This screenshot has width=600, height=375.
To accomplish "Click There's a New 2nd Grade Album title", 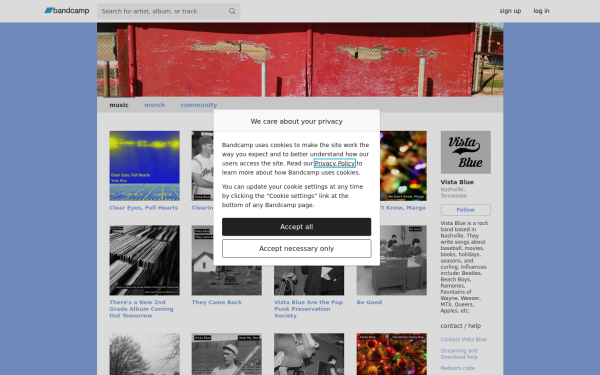I will click(x=141, y=309).
